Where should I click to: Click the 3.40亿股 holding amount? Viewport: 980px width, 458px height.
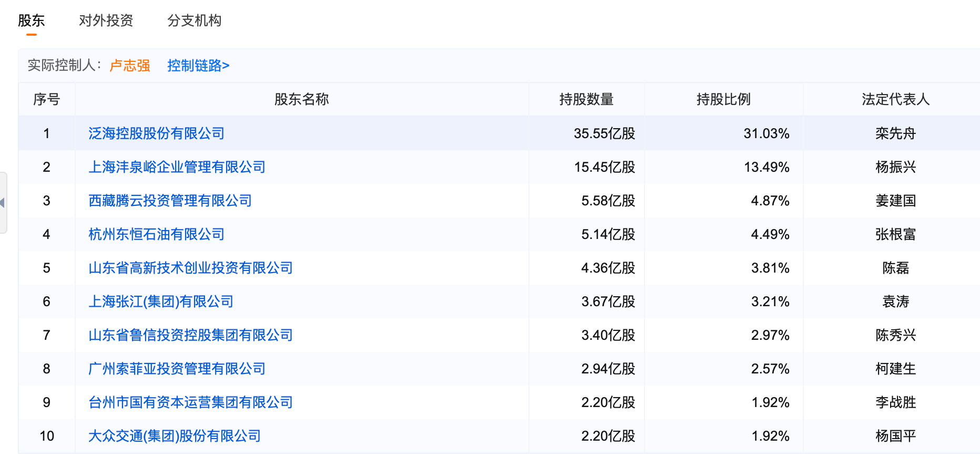click(608, 335)
